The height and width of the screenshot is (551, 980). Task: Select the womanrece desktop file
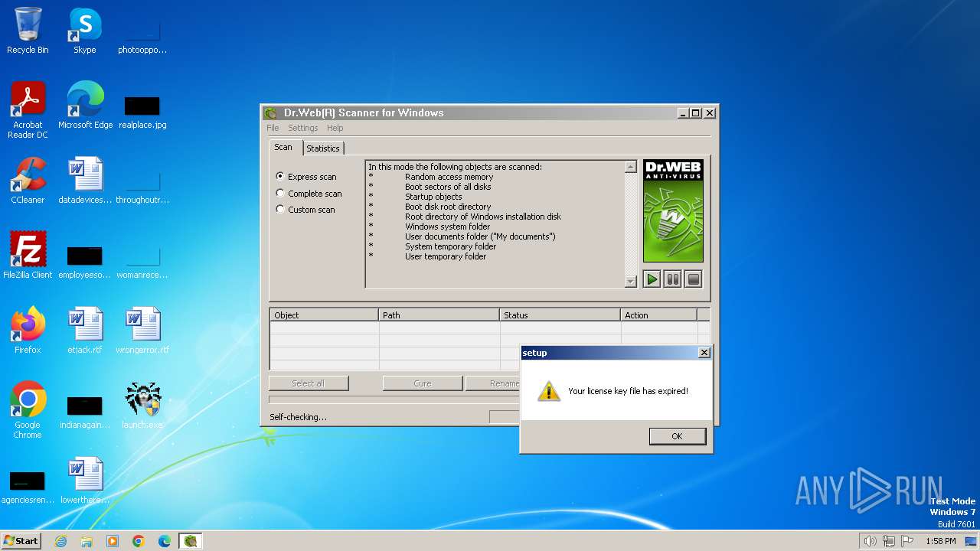(142, 261)
